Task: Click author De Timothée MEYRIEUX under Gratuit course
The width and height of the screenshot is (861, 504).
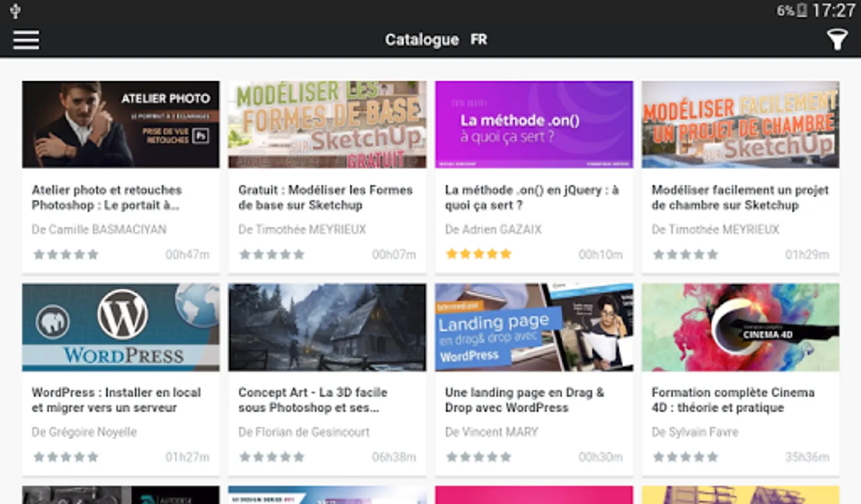Action: [302, 230]
